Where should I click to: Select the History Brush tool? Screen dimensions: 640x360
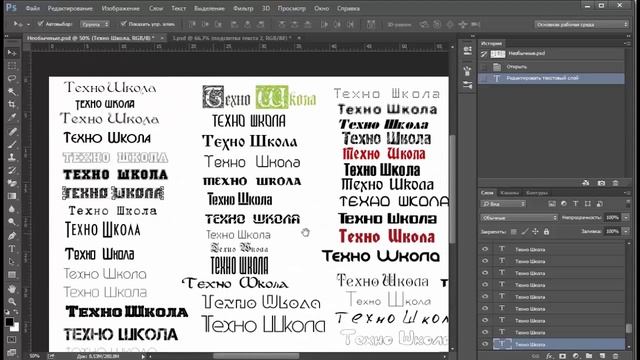pyautogui.click(x=12, y=170)
